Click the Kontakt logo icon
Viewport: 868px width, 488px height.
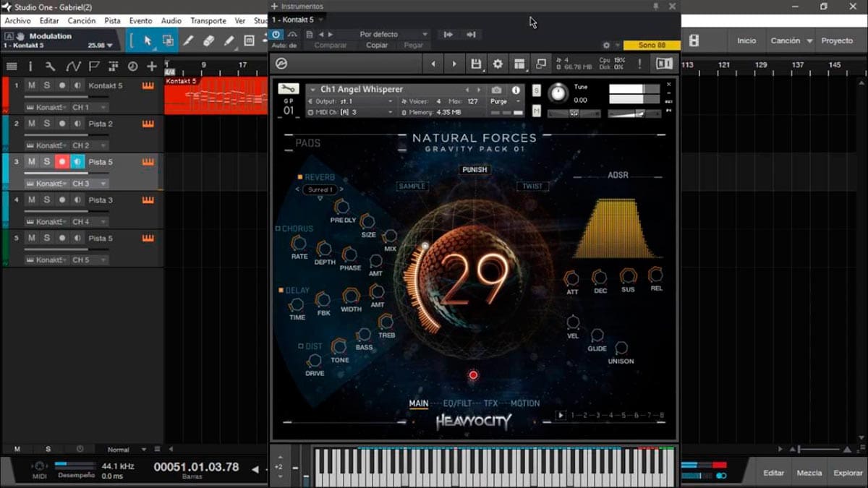click(x=281, y=64)
